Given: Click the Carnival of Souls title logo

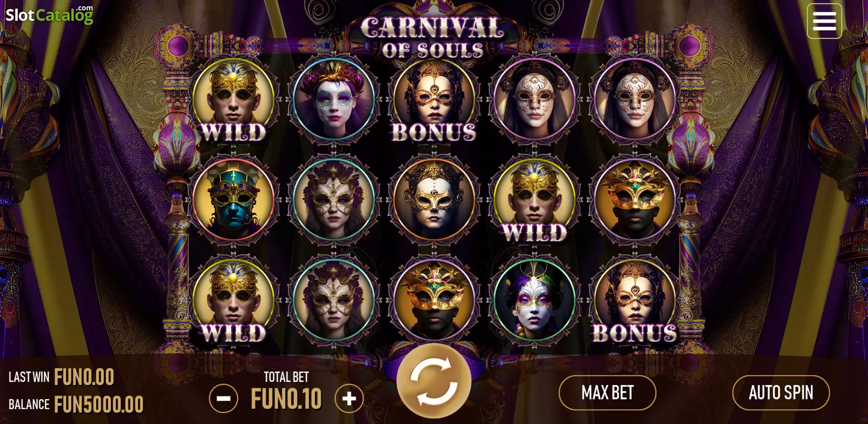Looking at the screenshot, I should pyautogui.click(x=433, y=37).
